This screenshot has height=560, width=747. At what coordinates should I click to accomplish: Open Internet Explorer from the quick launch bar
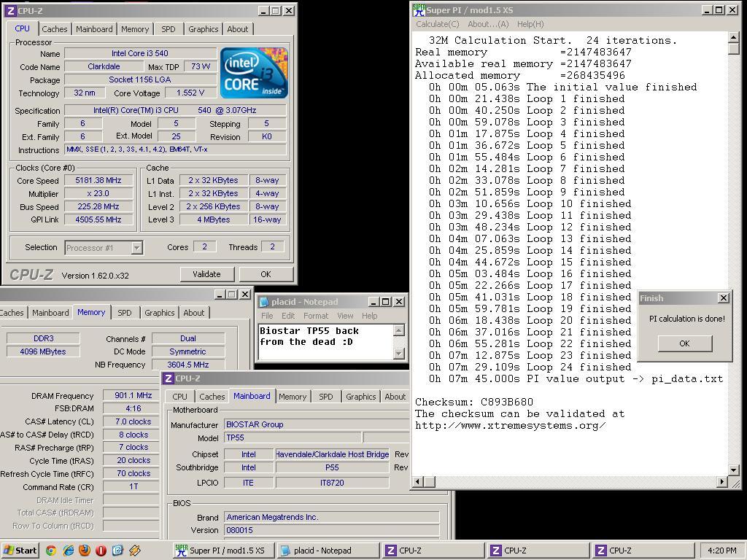click(x=68, y=550)
